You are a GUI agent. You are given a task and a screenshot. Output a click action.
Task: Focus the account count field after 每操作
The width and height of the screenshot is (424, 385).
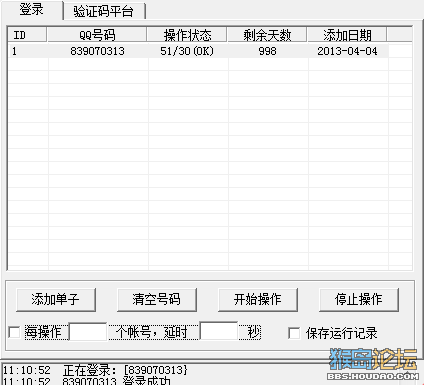(x=88, y=331)
